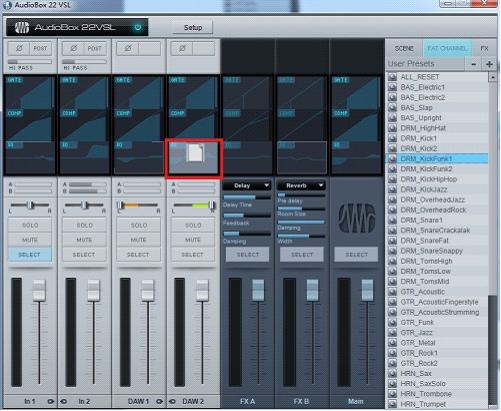Click the stereo link icon before In 2
The image size is (501, 411).
[63, 401]
